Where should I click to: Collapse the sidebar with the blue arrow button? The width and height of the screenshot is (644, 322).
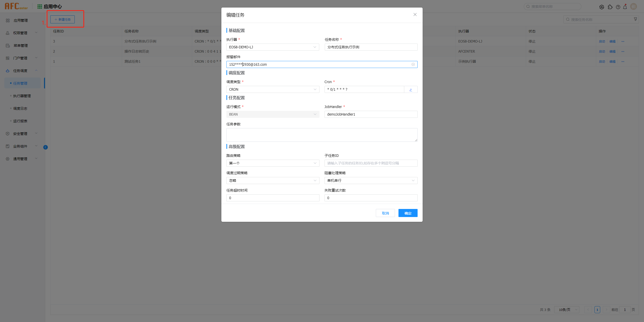click(46, 147)
